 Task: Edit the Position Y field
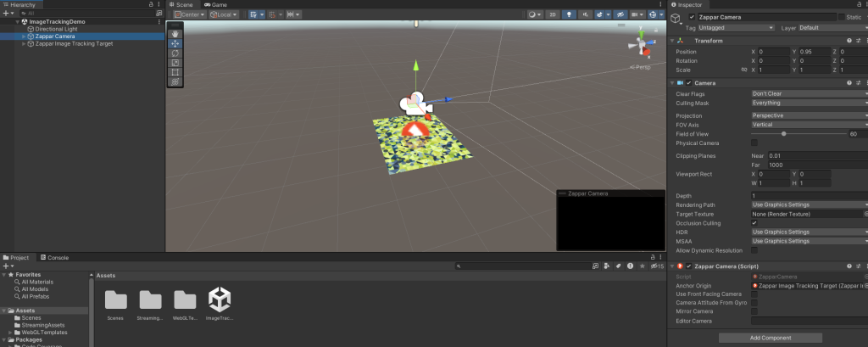[x=814, y=52]
